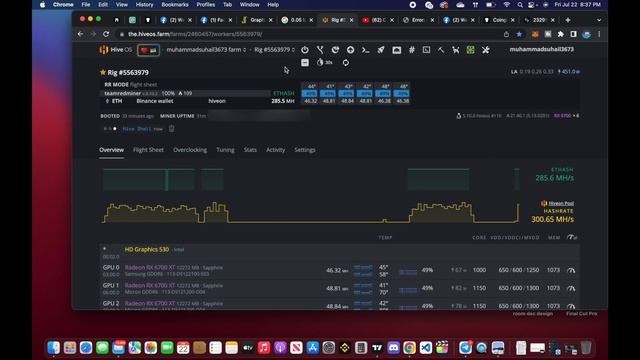Click the 285.6 MH/s ETHASH value

coord(554,178)
